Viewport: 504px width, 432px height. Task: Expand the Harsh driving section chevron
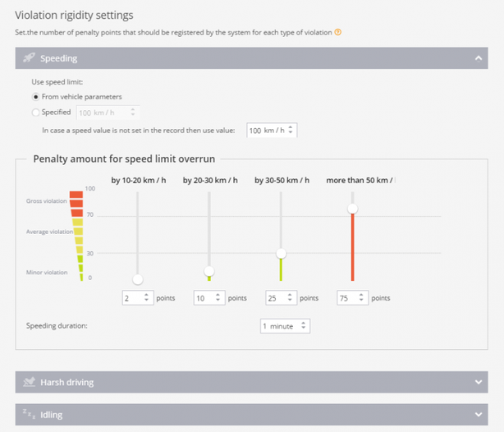coord(478,382)
